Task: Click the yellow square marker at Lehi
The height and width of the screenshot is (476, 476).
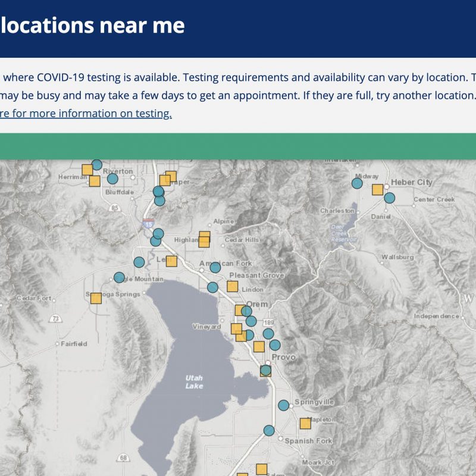Action: tap(171, 261)
